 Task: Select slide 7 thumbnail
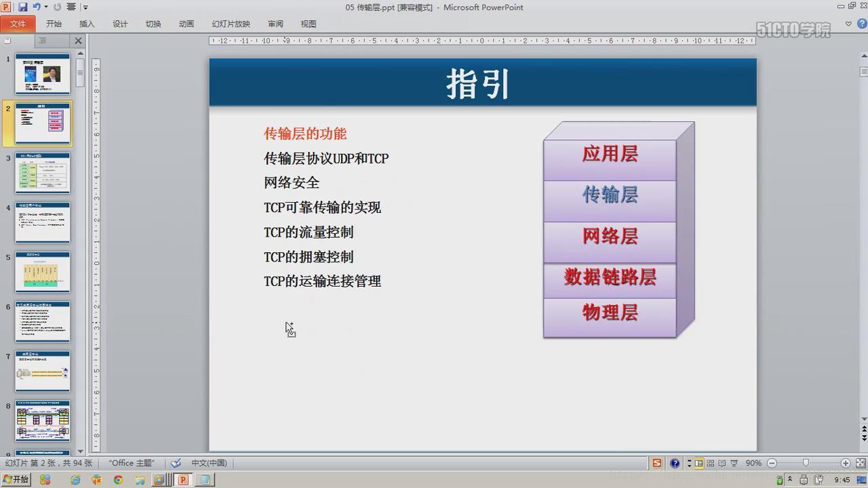[x=43, y=371]
